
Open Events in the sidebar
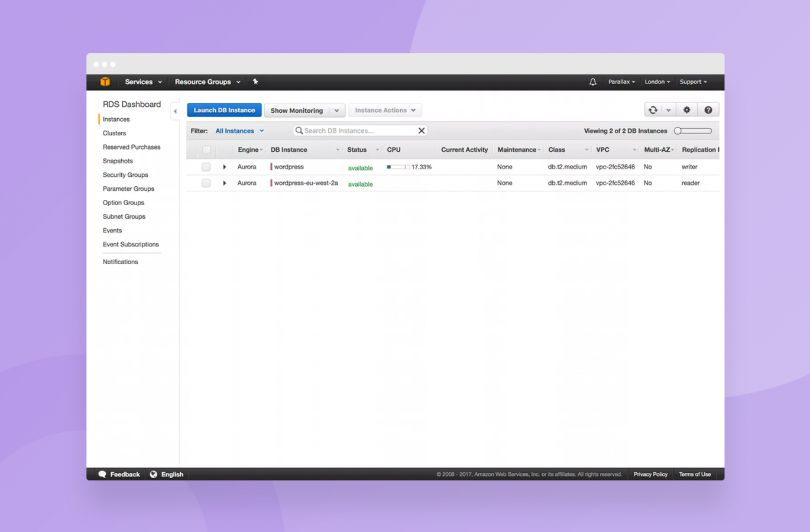(x=112, y=231)
